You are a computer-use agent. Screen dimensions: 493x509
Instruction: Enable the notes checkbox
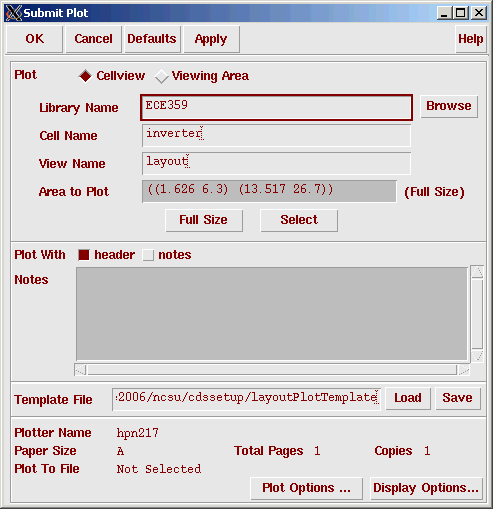pos(148,255)
